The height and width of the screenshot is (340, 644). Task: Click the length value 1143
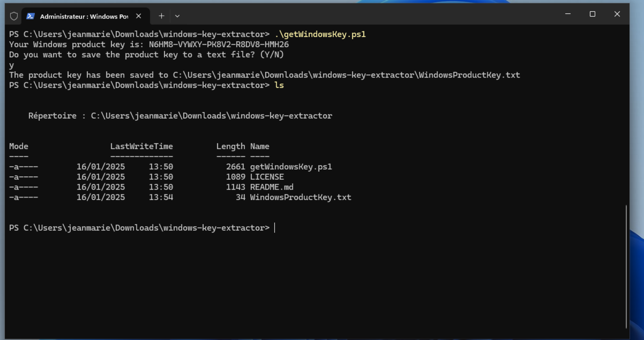235,187
